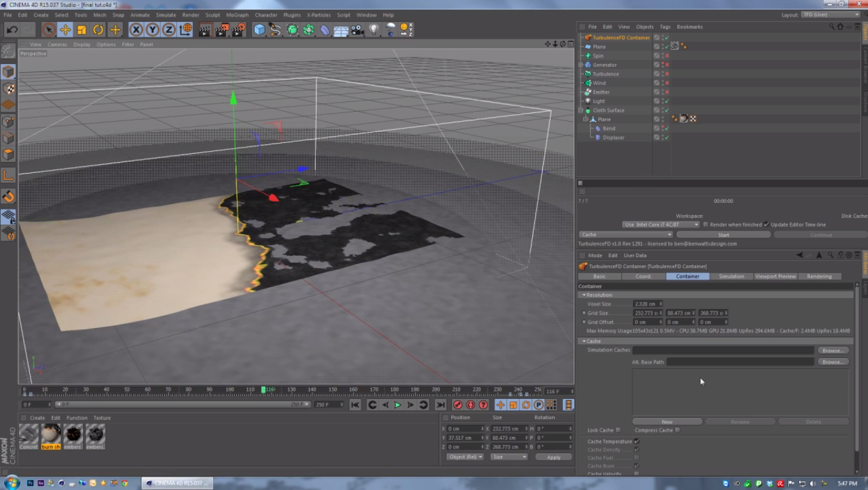Toggle X axis lock
The width and height of the screenshot is (868, 490).
coord(136,29)
